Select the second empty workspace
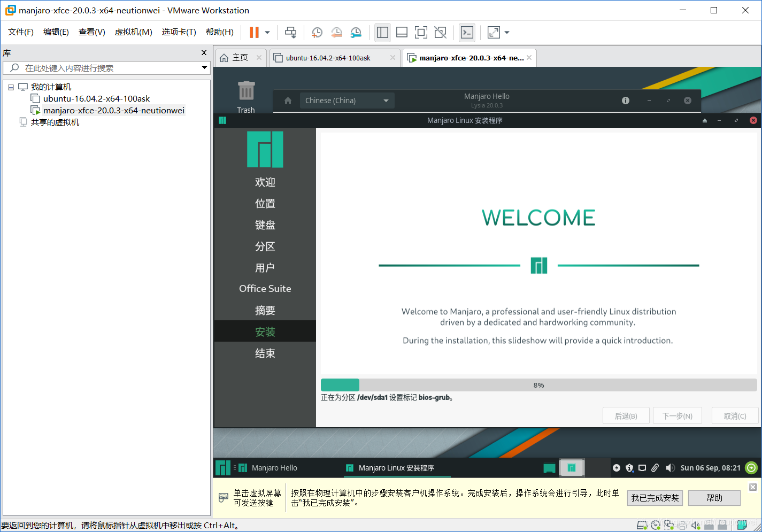Image resolution: width=762 pixels, height=532 pixels. [598, 468]
